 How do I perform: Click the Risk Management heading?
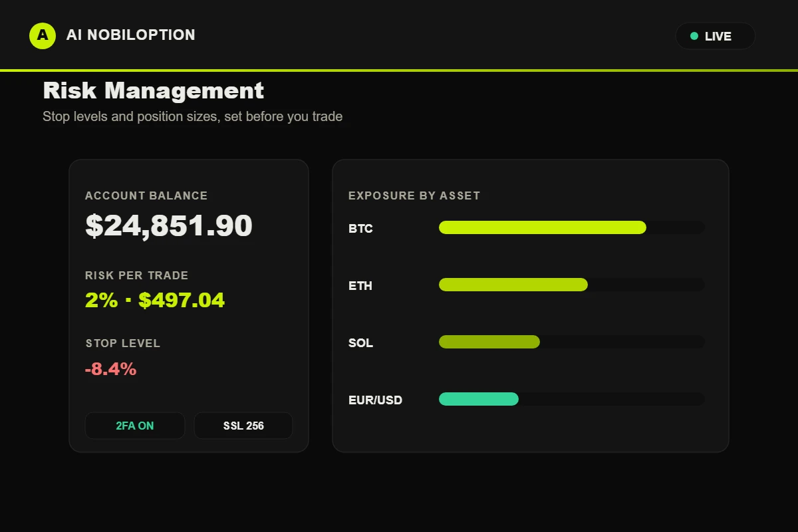(154, 90)
